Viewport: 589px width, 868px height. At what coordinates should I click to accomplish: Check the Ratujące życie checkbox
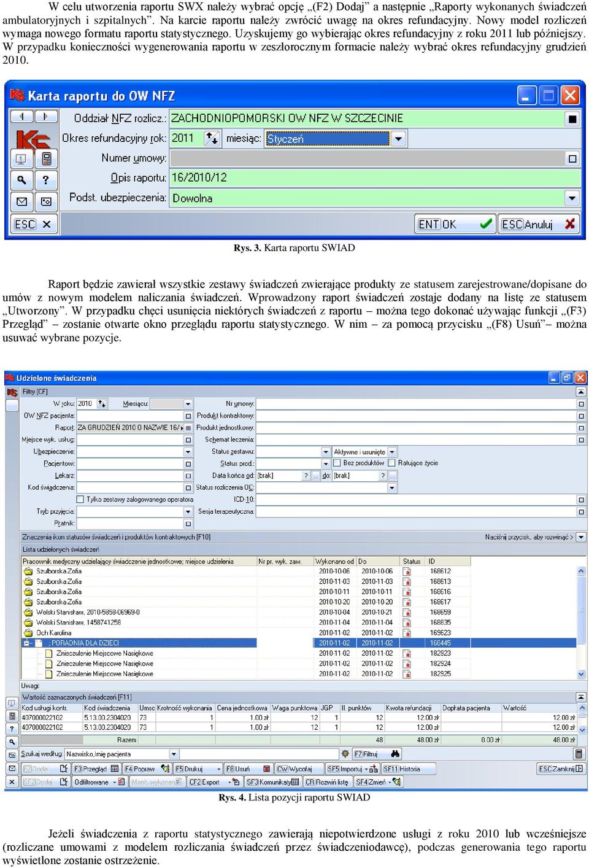[391, 463]
